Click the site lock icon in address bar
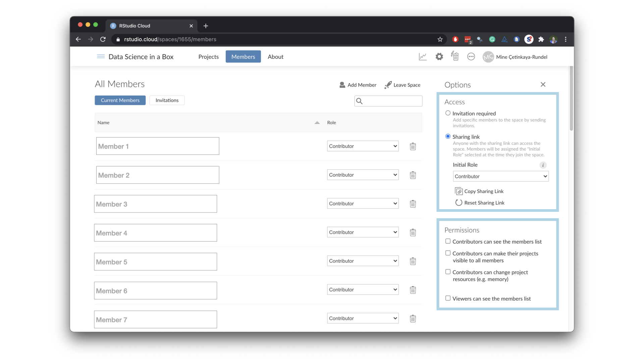This screenshot has width=644, height=362. pos(118,40)
